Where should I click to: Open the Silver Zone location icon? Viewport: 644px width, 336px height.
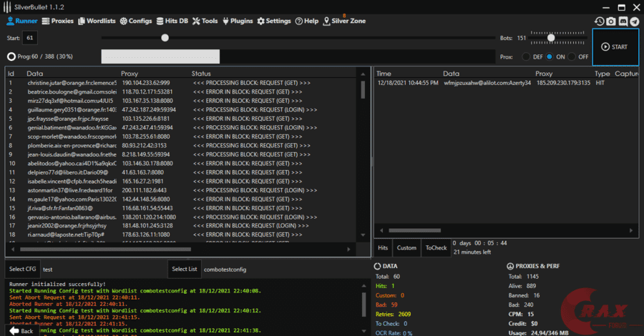(326, 21)
